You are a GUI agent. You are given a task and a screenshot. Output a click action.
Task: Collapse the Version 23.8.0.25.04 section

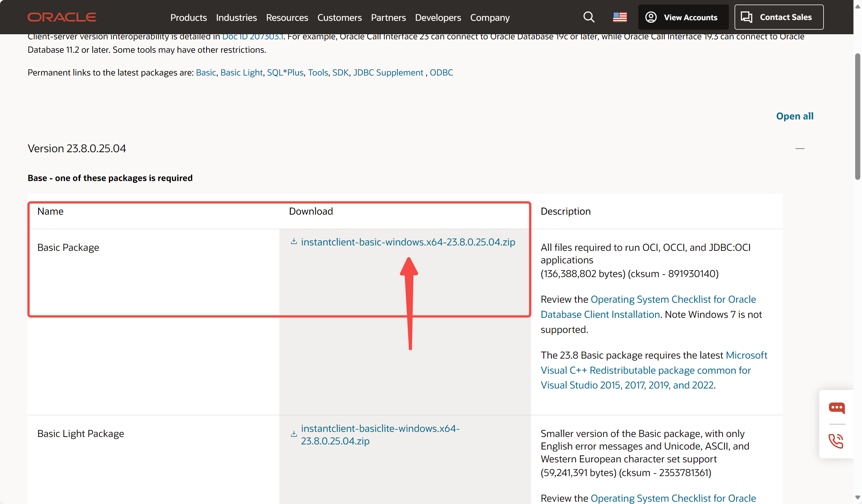tap(800, 149)
